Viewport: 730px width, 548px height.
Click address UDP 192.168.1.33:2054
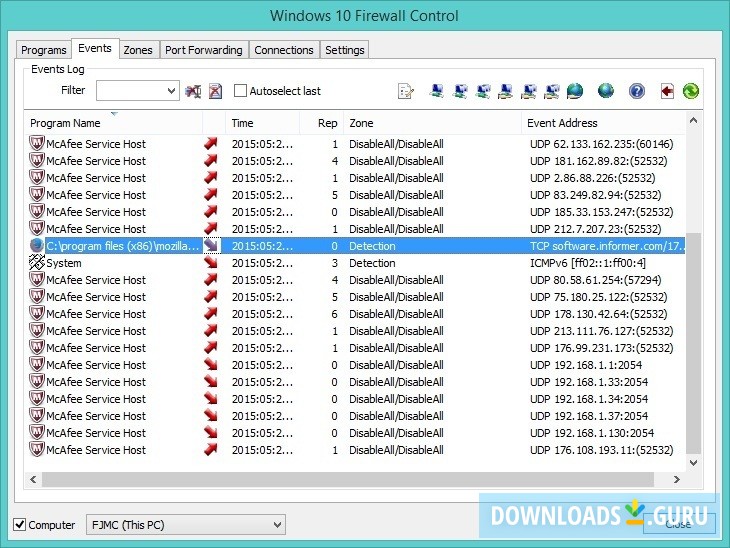pyautogui.click(x=589, y=382)
